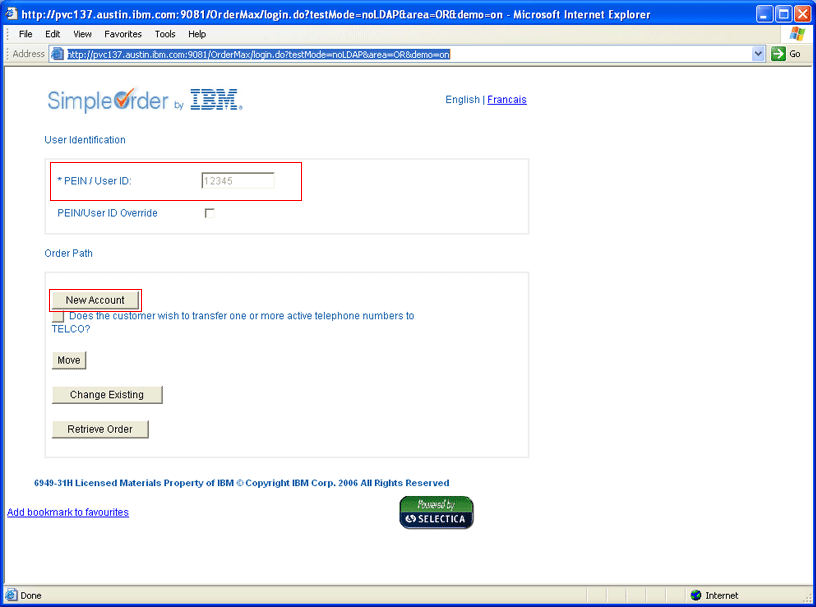Viewport: 816px width, 607px height.
Task: Click the IBM copyright notice text
Action: 241,483
